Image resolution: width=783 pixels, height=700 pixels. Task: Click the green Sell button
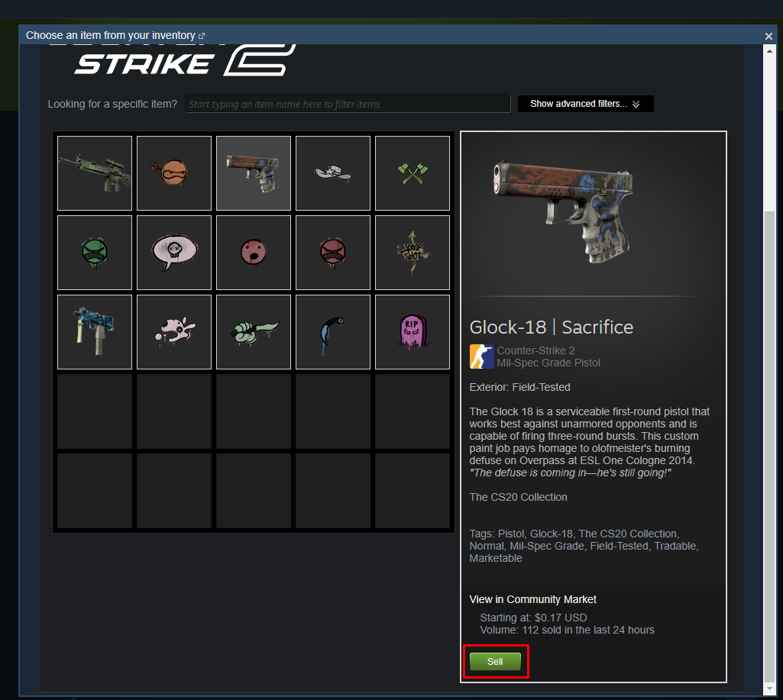pos(495,662)
